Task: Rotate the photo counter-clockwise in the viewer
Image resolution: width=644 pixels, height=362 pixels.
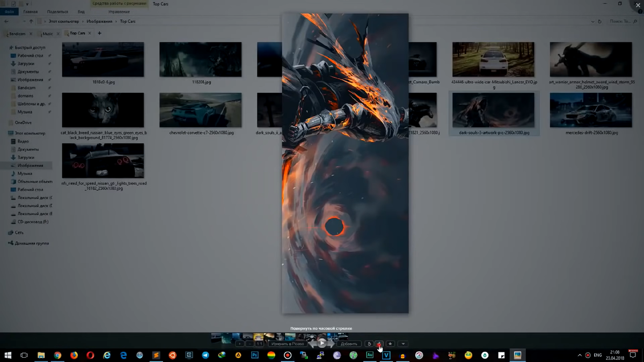Action: click(x=369, y=344)
